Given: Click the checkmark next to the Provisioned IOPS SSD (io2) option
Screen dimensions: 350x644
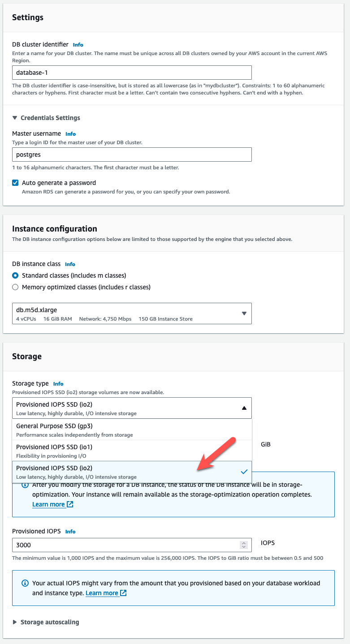Looking at the screenshot, I should [x=244, y=472].
